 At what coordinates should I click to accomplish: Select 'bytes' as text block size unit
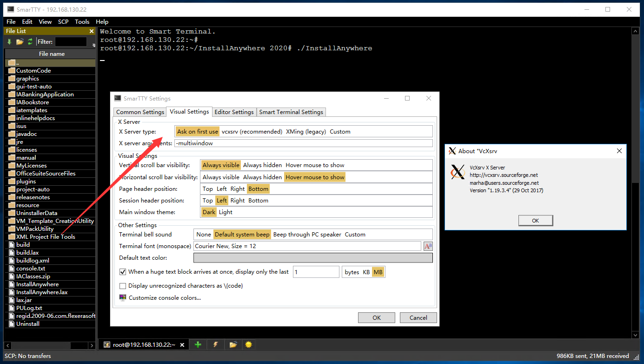pos(352,272)
